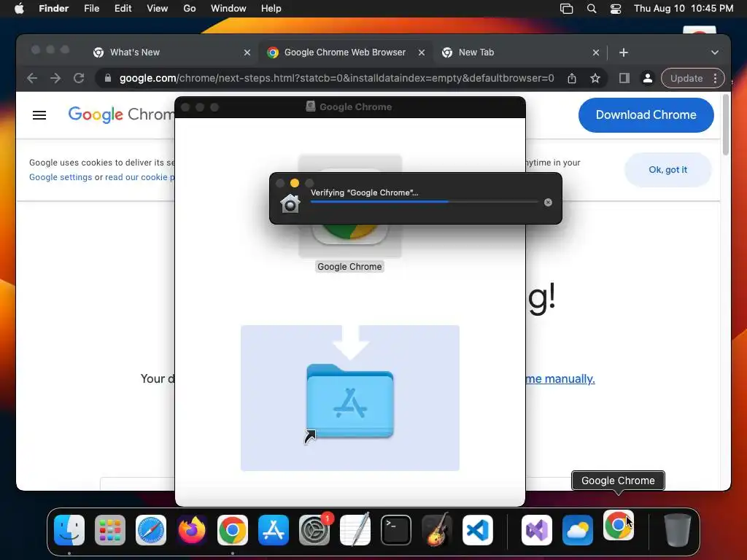Click the download manually link
Viewport: 747px width, 560px height.
pos(560,378)
